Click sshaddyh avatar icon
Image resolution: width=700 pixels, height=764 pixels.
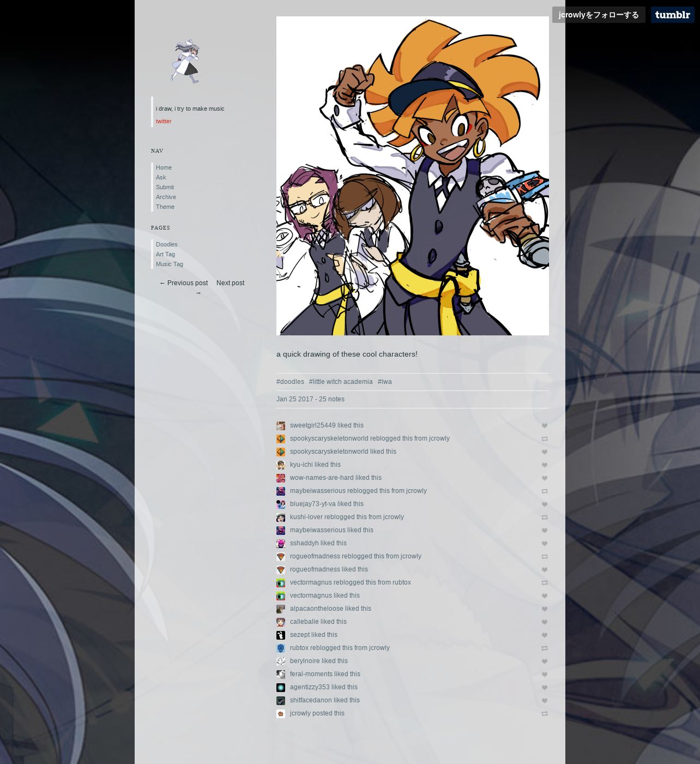pyautogui.click(x=281, y=544)
